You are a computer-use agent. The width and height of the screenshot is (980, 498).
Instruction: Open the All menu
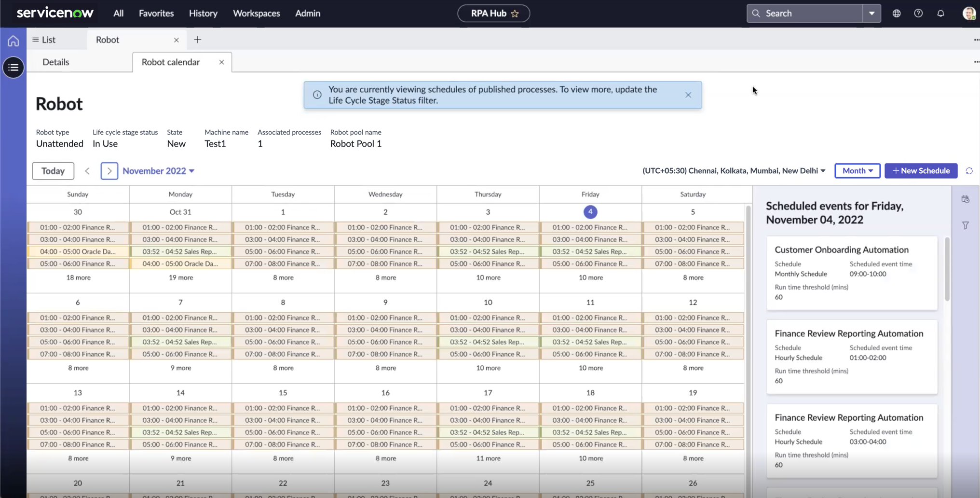(119, 14)
